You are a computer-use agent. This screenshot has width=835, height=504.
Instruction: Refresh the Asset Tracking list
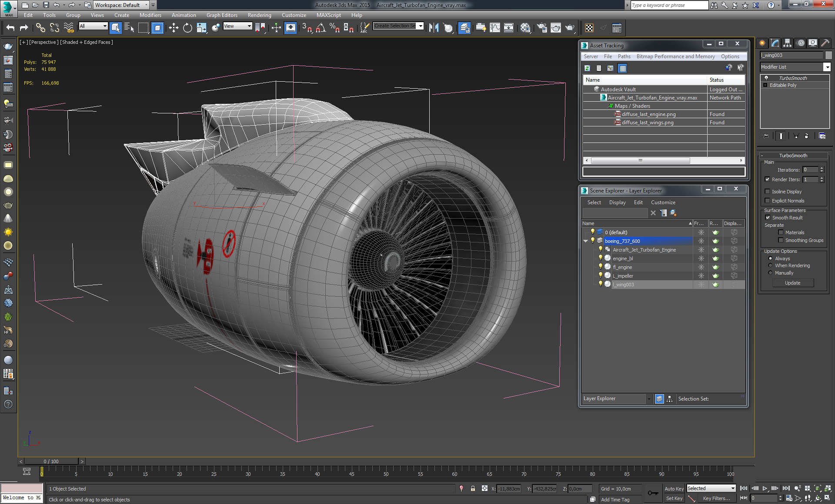tap(587, 68)
